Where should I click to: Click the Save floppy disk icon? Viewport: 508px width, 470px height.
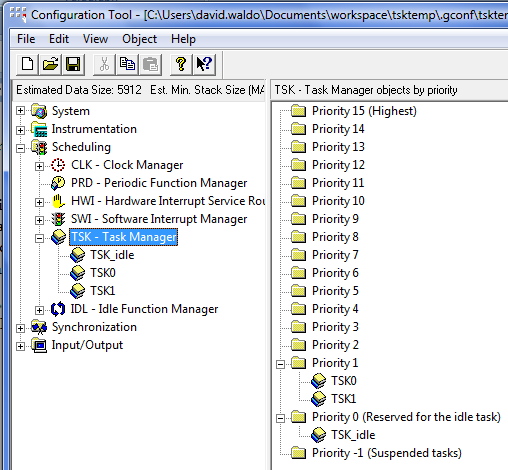73,64
